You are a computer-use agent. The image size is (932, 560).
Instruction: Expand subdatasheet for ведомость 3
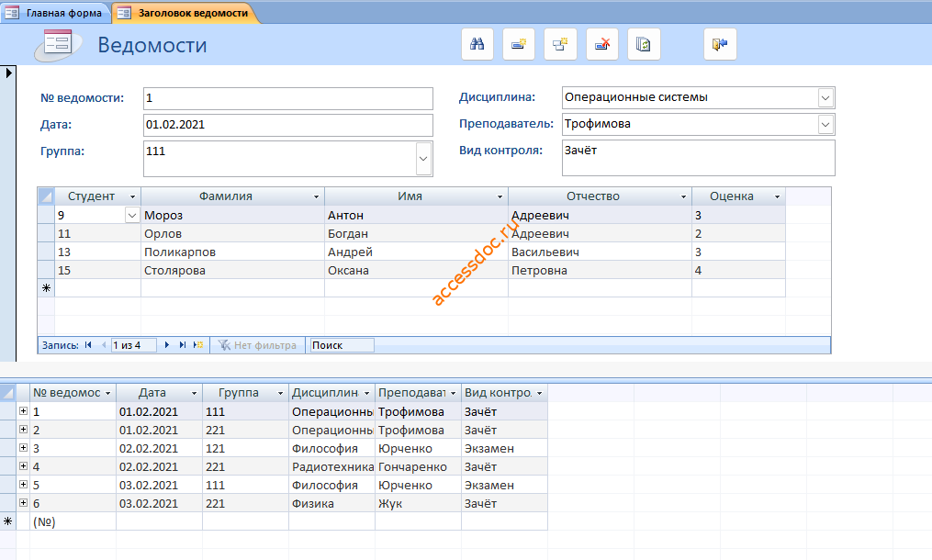(23, 448)
